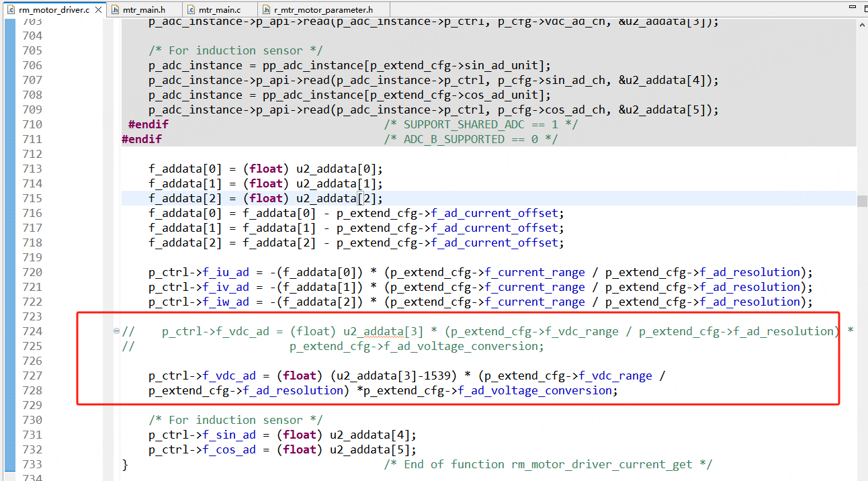
Task: Click f_sin_ad field on line 731
Action: 229,435
